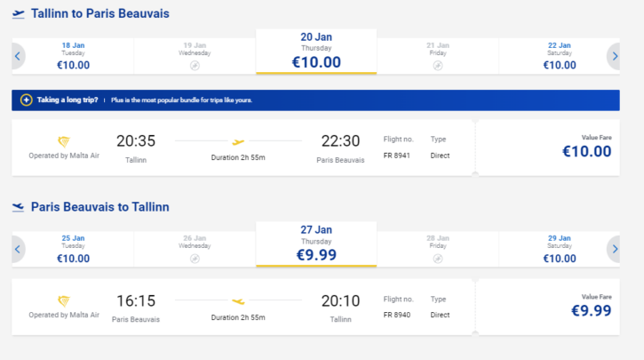Choose the €10.00 Value Fare for FR 8941
This screenshot has height=360, width=644.
pyautogui.click(x=549, y=148)
